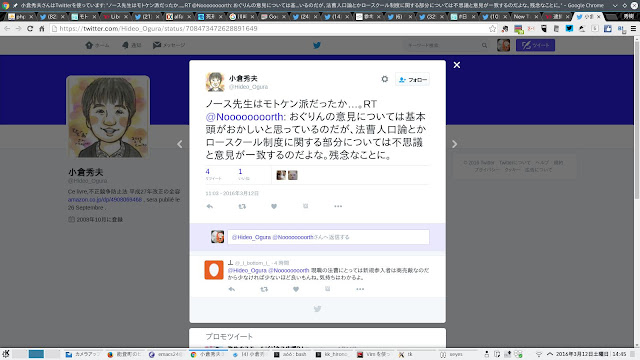The height and width of the screenshot is (360, 640).
Task: View the 1 like count
Action: point(244,174)
